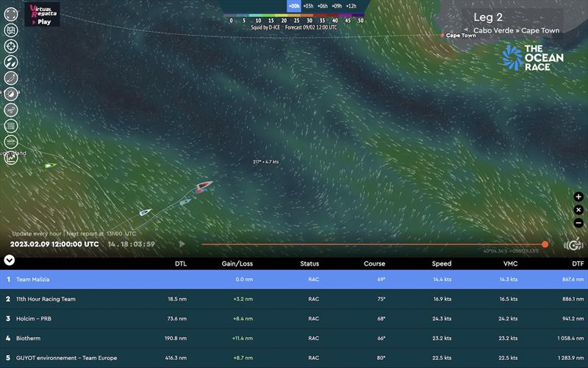This screenshot has width=588, height=368.
Task: Click the Speed column header
Action: tap(442, 263)
